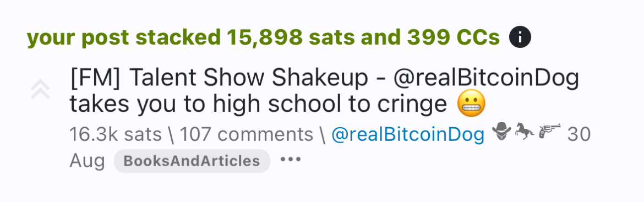Click the revolver gun badge icon
The image size is (644, 202).
549,132
